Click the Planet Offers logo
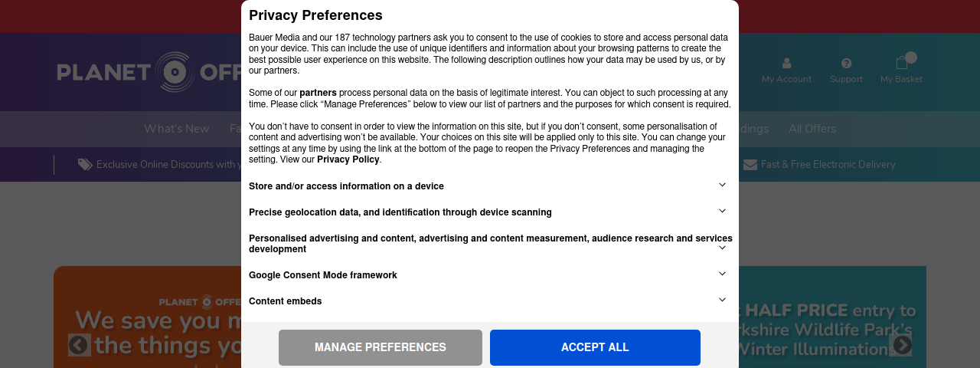 click(149, 72)
